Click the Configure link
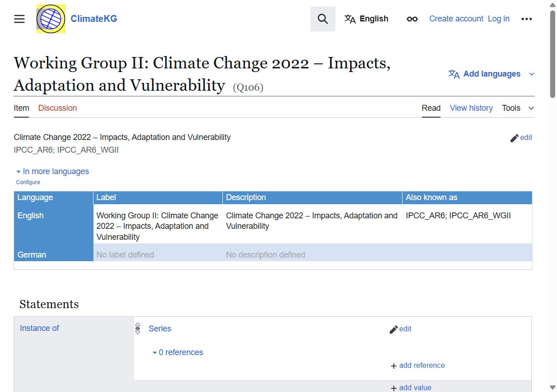Viewport: 557px width, 392px height. [x=28, y=182]
